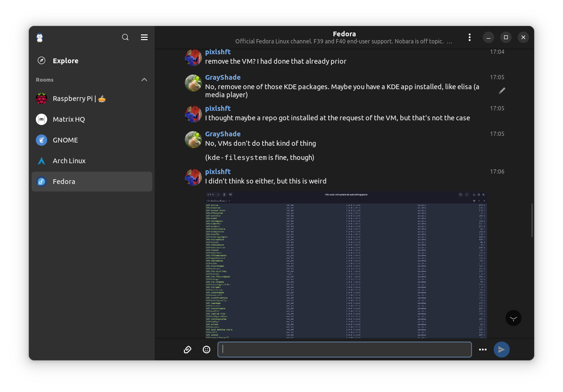This screenshot has width=563, height=392.
Task: Expand more message options with the ellipsis
Action: coord(483,350)
